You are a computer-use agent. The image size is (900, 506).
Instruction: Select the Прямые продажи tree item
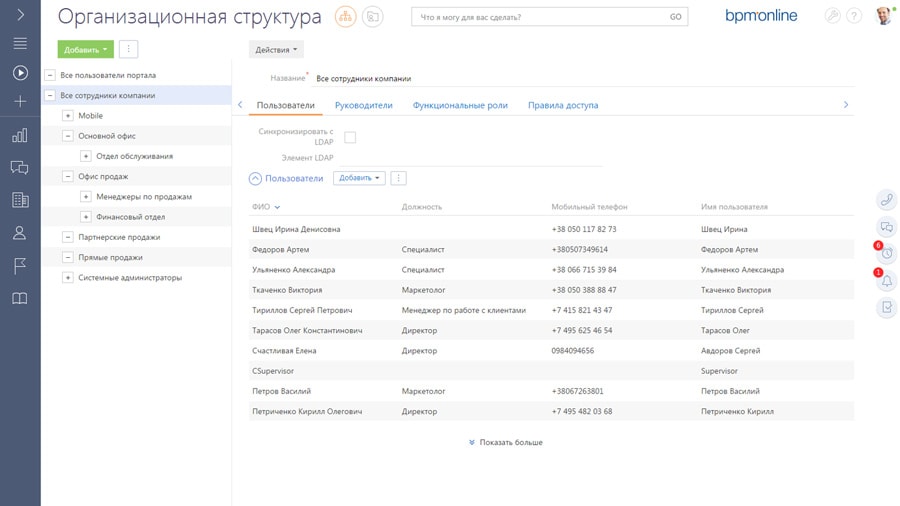[110, 258]
